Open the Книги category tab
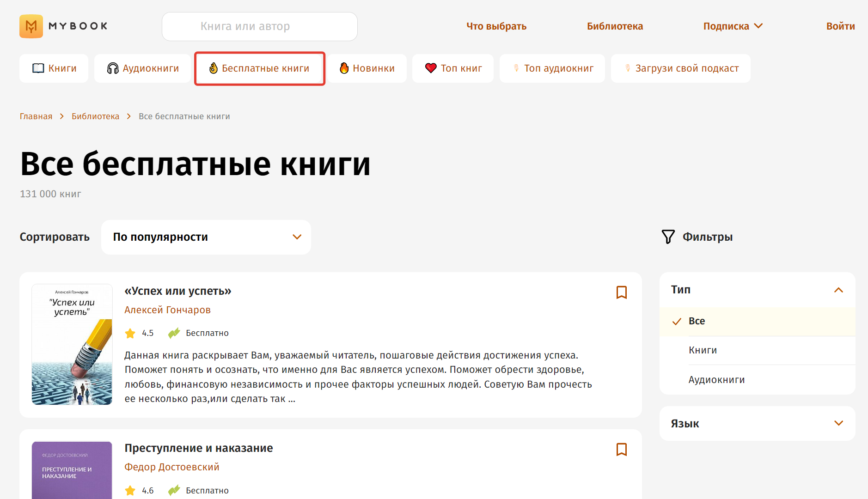 54,68
